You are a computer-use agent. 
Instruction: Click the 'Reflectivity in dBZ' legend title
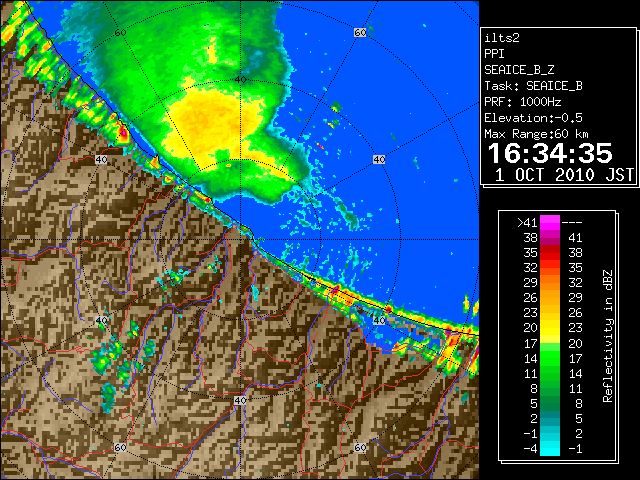tap(608, 336)
